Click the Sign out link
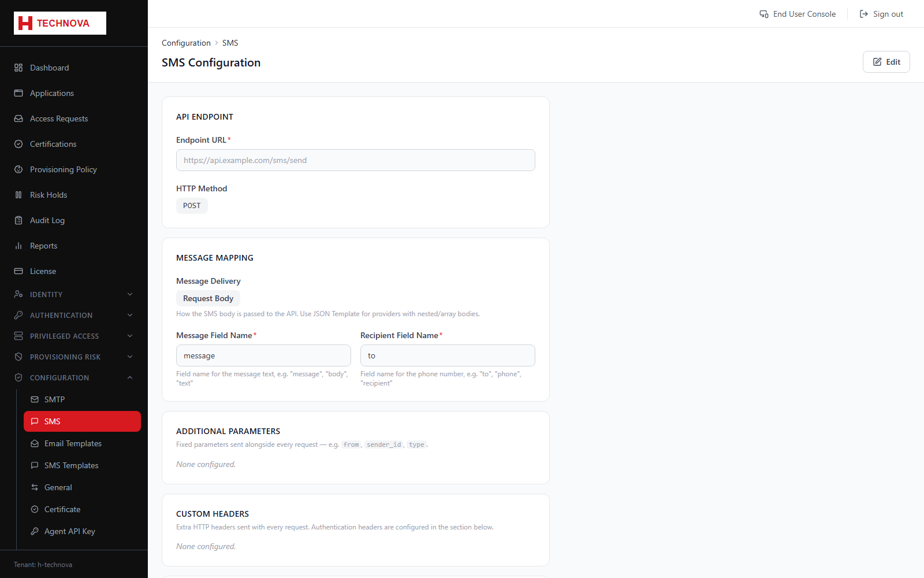The width and height of the screenshot is (924, 578). [881, 14]
